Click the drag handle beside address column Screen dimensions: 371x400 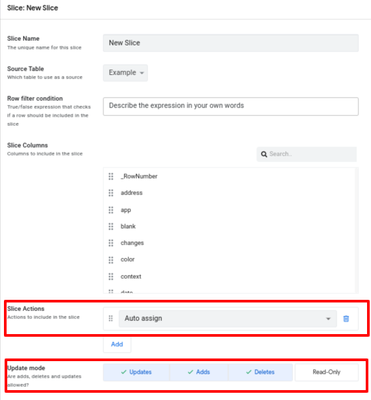pos(111,193)
